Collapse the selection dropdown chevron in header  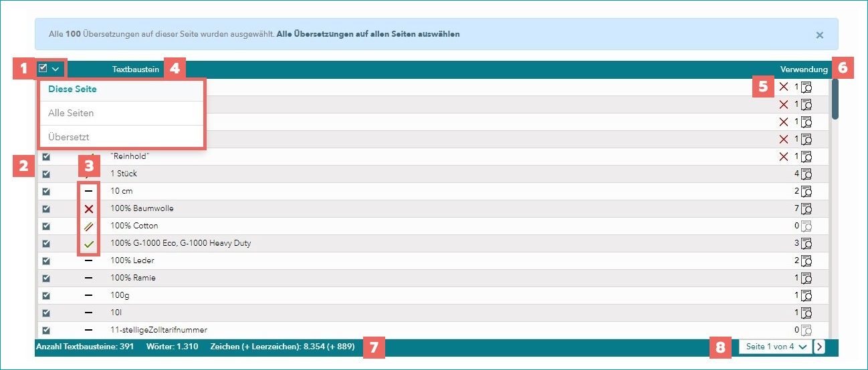tap(56, 69)
